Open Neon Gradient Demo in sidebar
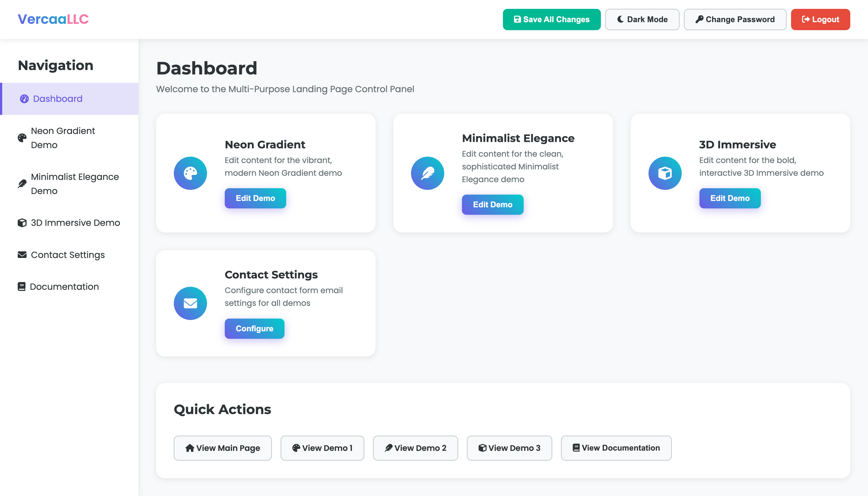Image resolution: width=868 pixels, height=496 pixels. (69, 138)
